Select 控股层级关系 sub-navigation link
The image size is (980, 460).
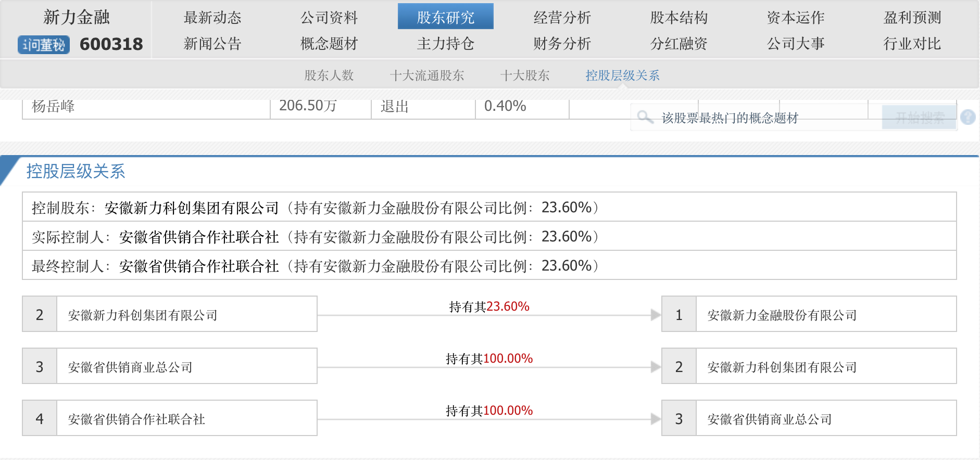622,75
